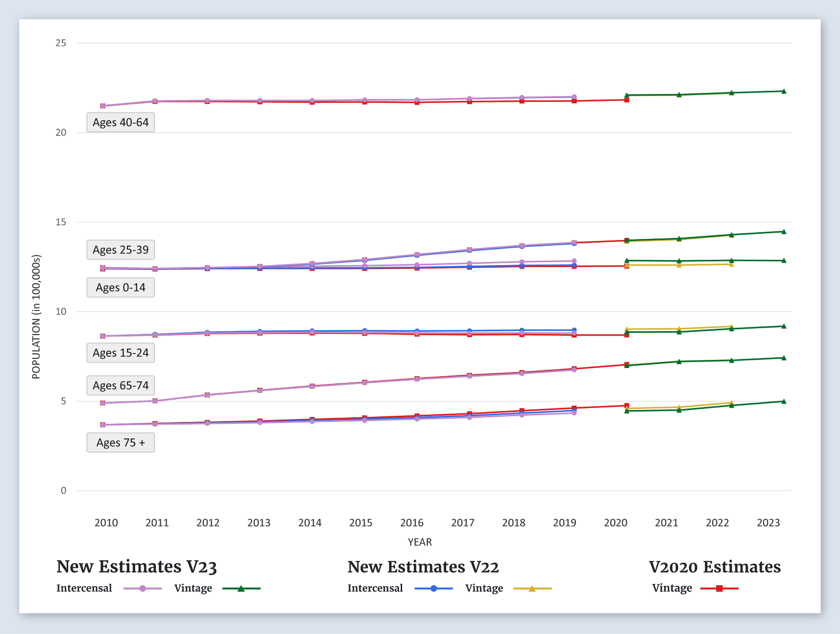
Task: Click the 2020 red square on Ages 40-64 line
Action: coord(627,100)
